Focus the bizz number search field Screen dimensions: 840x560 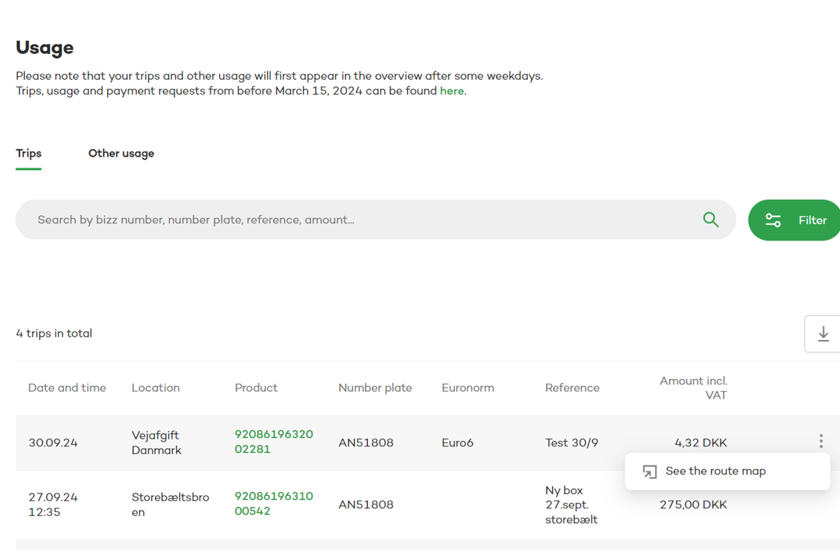(x=360, y=220)
